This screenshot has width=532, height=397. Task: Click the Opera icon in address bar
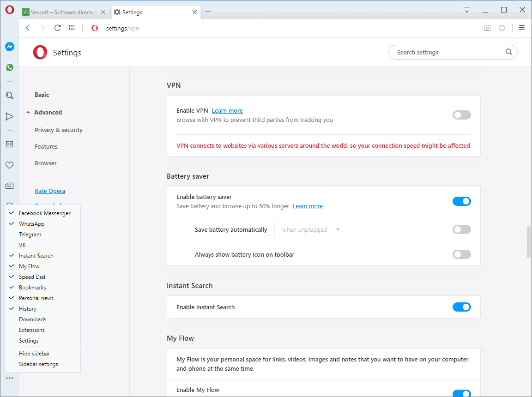click(95, 28)
